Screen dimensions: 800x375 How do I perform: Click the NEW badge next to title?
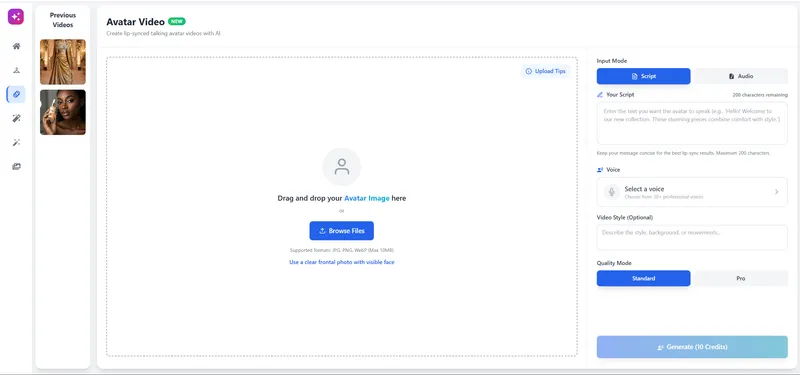[177, 21]
